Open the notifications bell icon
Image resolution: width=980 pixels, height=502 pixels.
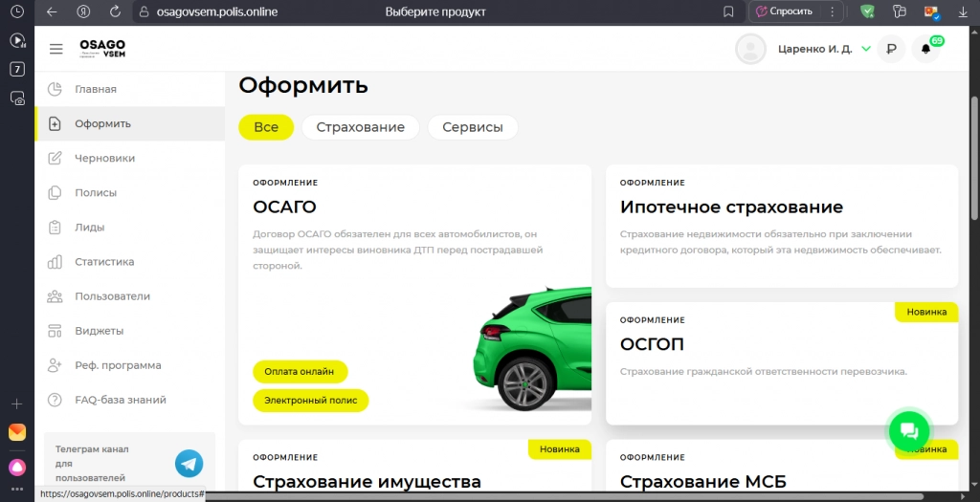click(x=925, y=49)
